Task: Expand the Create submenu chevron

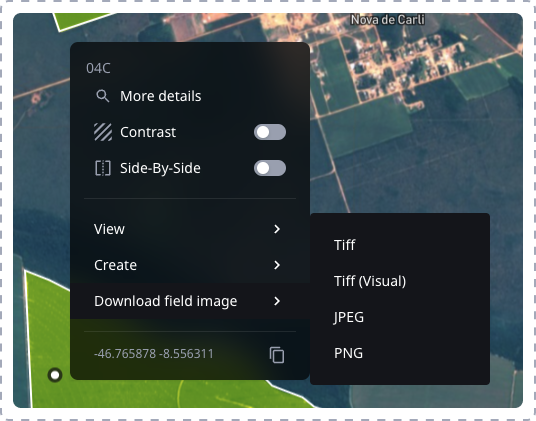Action: pos(277,265)
